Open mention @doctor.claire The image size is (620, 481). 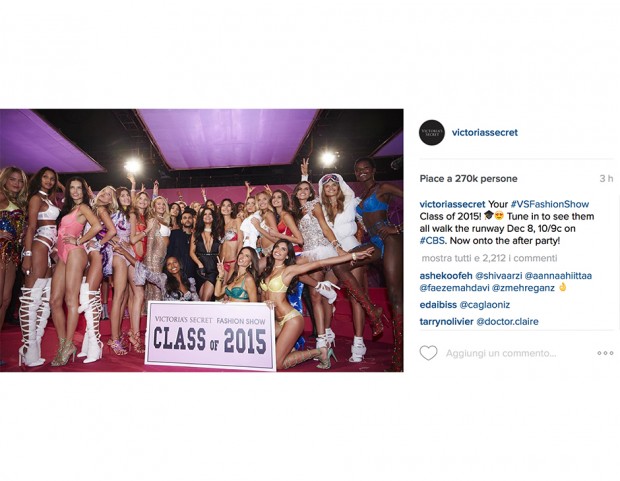point(507,322)
